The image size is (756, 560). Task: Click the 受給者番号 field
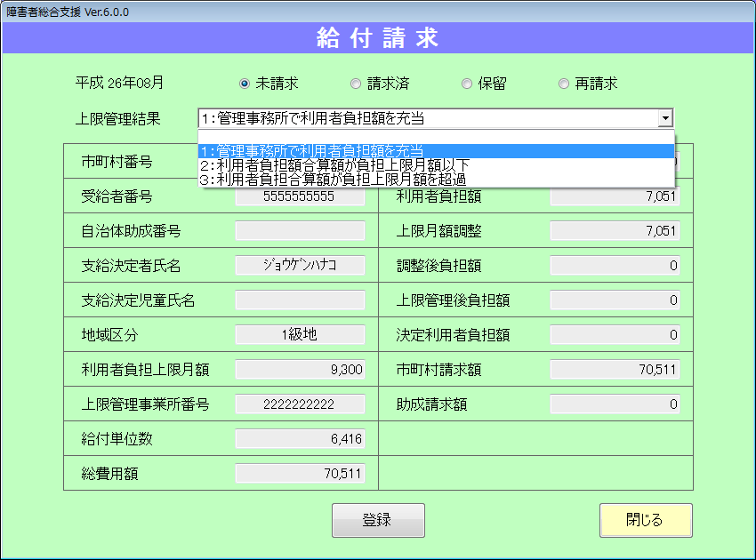point(300,196)
